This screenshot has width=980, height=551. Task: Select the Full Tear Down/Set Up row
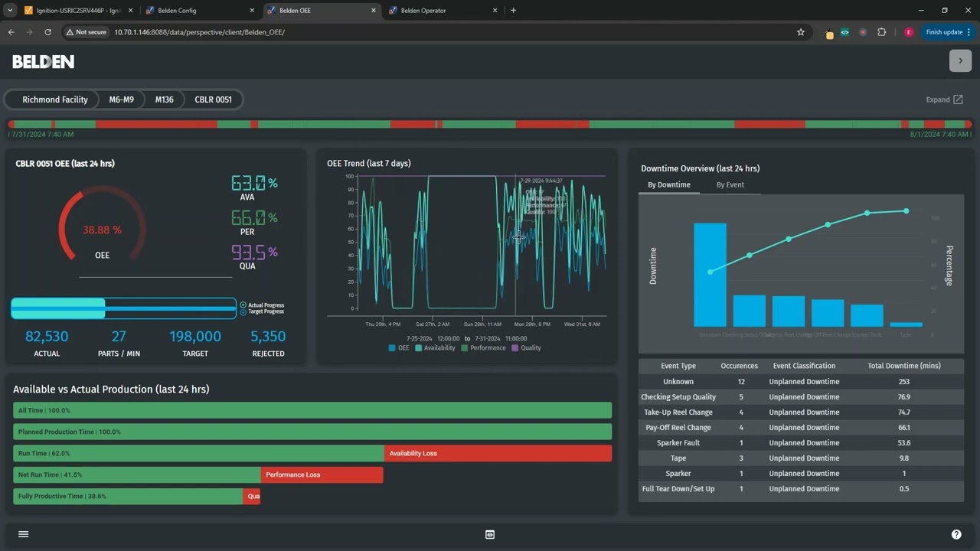(x=801, y=488)
